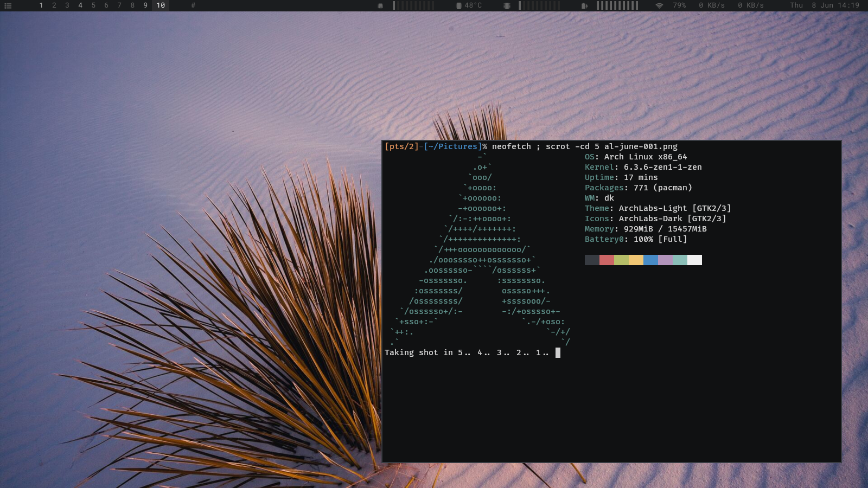868x488 pixels.
Task: Click the battery level bar meter
Action: point(617,5)
